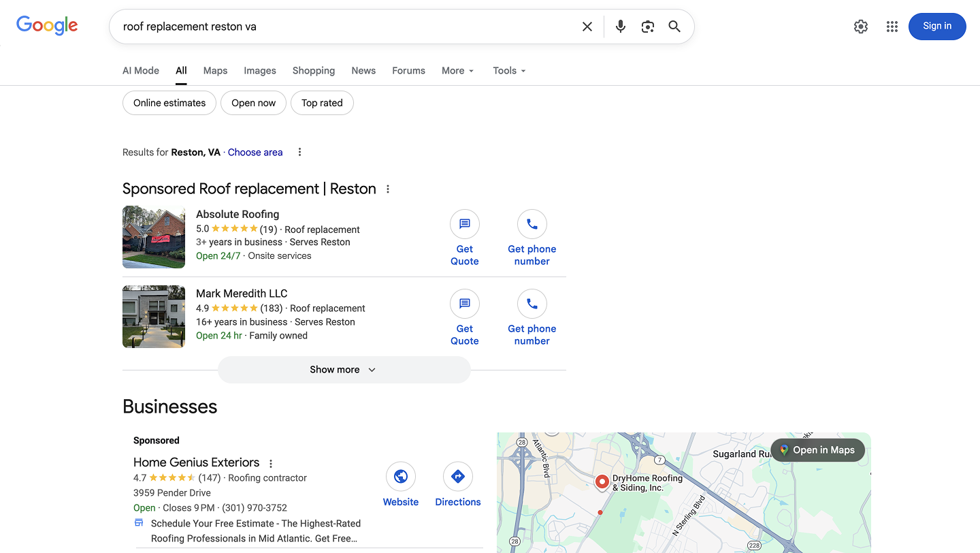Click the magnifier search icon
The image size is (980, 553).
[674, 27]
